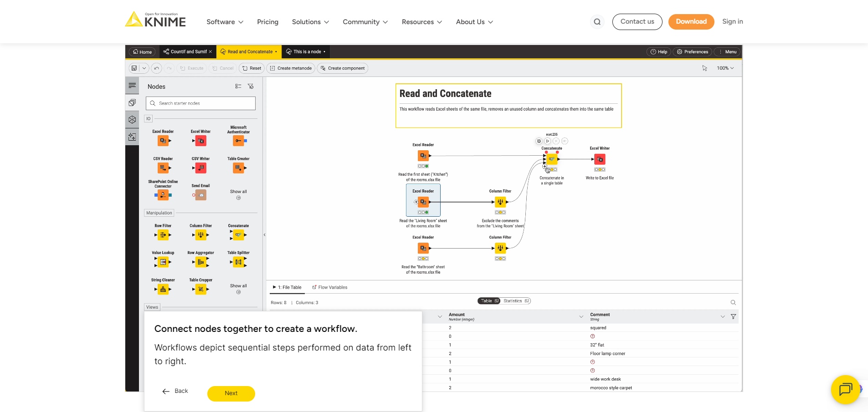Expand the About Us menu
Viewport: 868px width, 412px height.
point(474,22)
